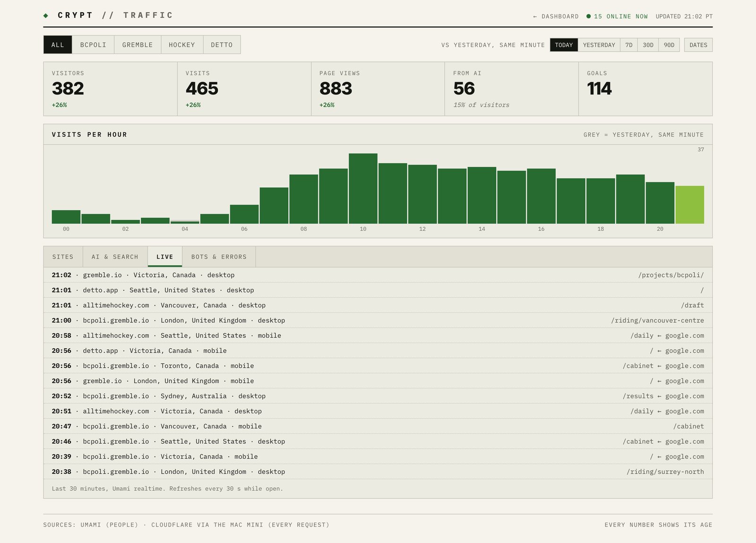
Task: Select the TODAY range
Action: point(564,45)
